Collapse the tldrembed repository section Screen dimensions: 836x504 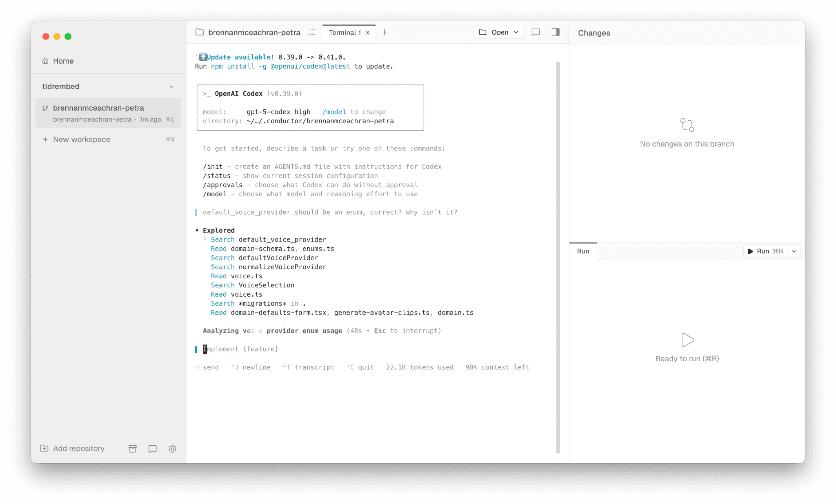[x=171, y=87]
